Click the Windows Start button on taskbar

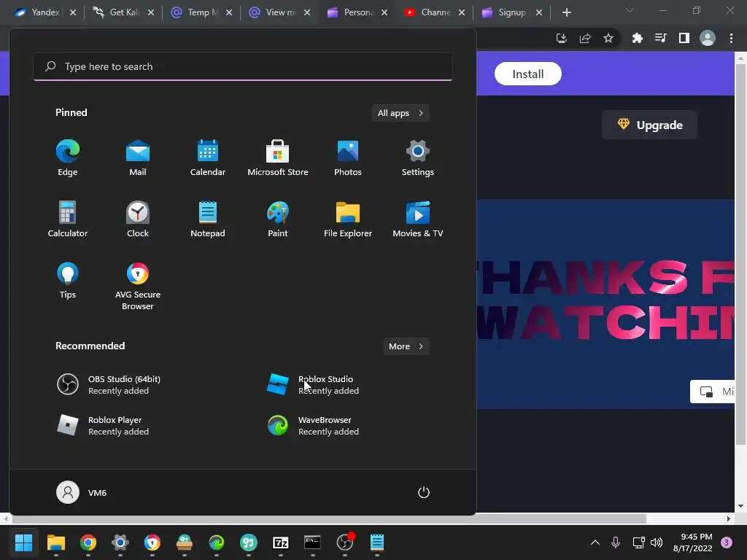(23, 542)
